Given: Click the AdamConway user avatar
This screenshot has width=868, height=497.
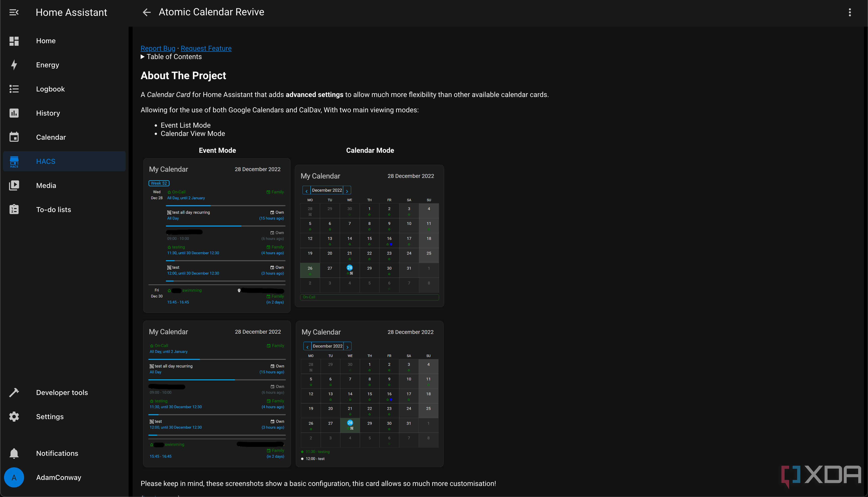Looking at the screenshot, I should pos(14,477).
